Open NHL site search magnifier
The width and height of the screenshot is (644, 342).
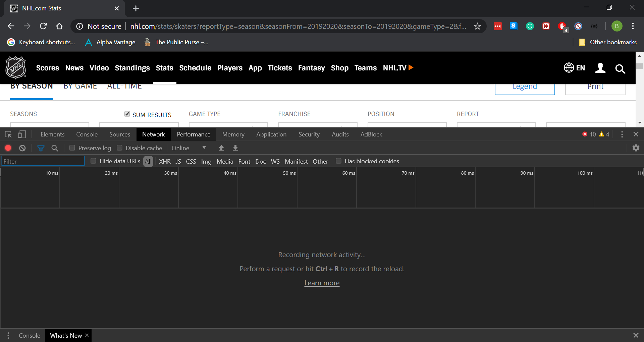coord(620,69)
